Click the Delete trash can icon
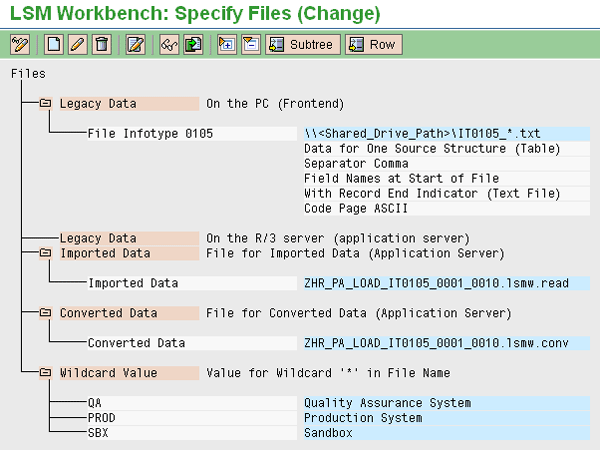600x450 pixels. click(x=98, y=44)
